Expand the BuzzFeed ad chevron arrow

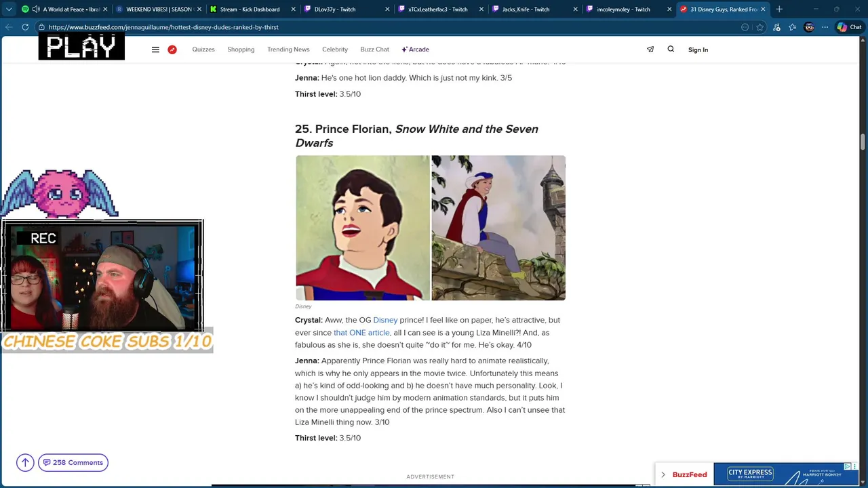point(663,474)
